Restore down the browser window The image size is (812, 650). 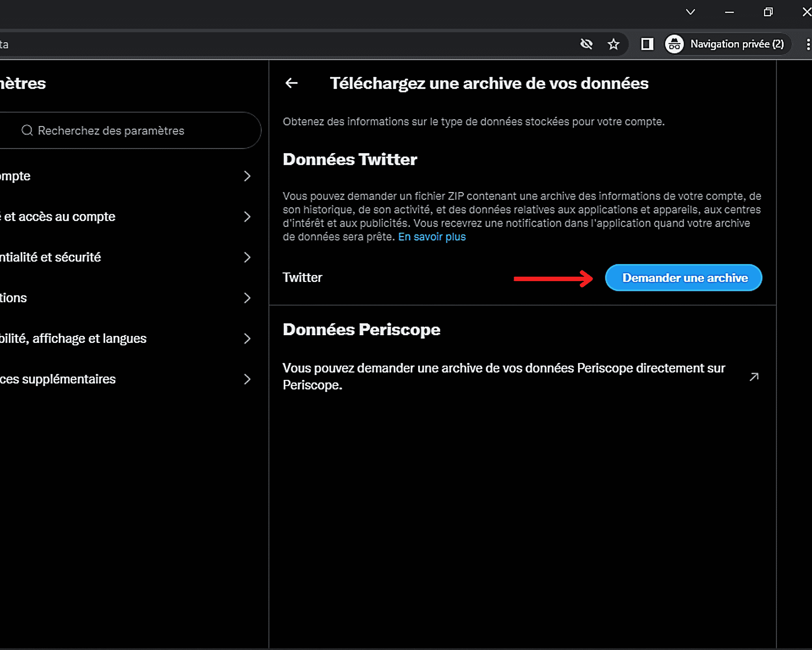pos(768,12)
